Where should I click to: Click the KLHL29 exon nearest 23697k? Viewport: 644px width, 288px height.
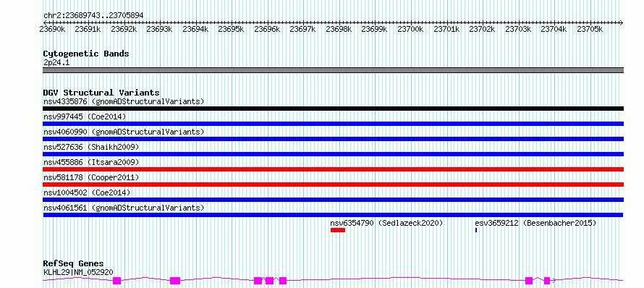[x=283, y=281]
